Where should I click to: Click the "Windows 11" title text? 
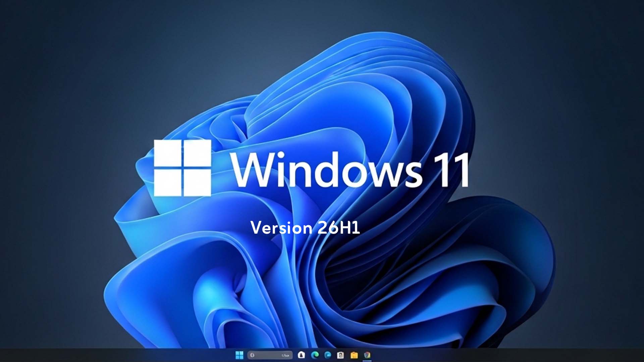[349, 170]
